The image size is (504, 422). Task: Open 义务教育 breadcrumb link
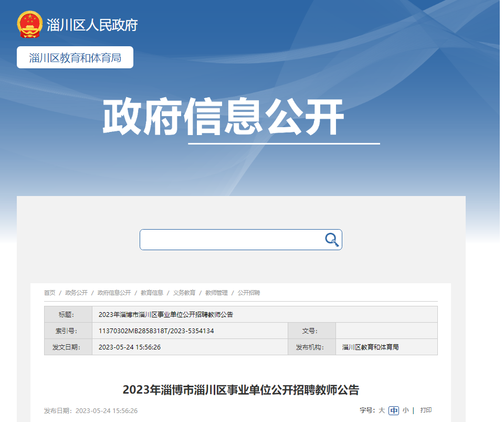coord(184,293)
